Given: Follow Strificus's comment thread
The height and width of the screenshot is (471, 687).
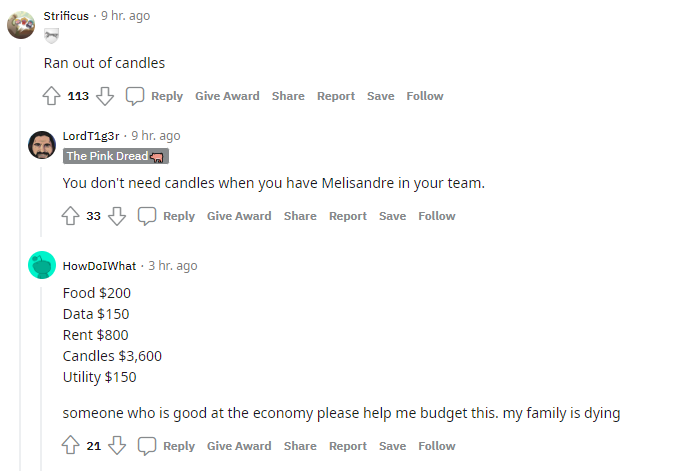Looking at the screenshot, I should [x=425, y=96].
